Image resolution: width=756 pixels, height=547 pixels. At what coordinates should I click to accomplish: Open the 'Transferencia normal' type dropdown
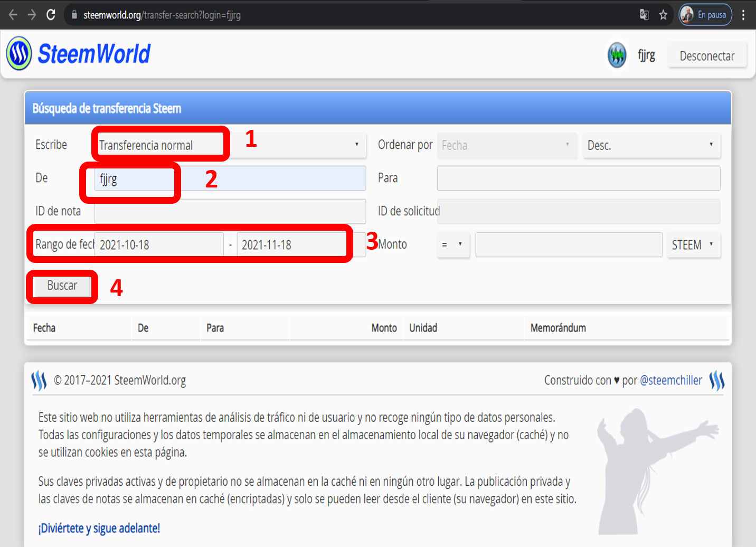[230, 145]
